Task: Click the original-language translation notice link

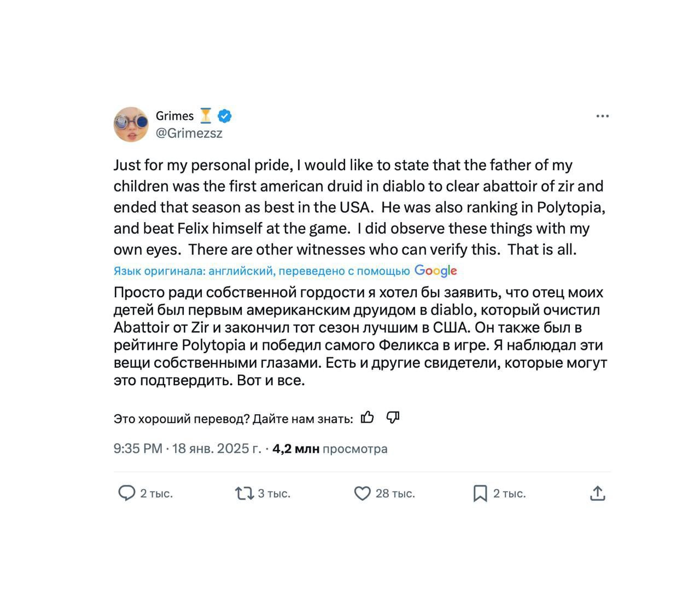Action: click(x=261, y=271)
